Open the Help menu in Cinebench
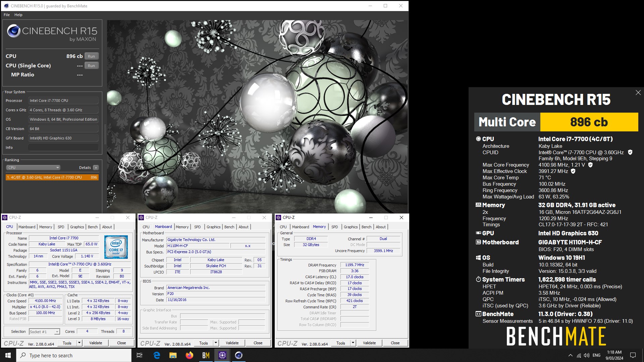The height and width of the screenshot is (362, 644). pos(18,15)
